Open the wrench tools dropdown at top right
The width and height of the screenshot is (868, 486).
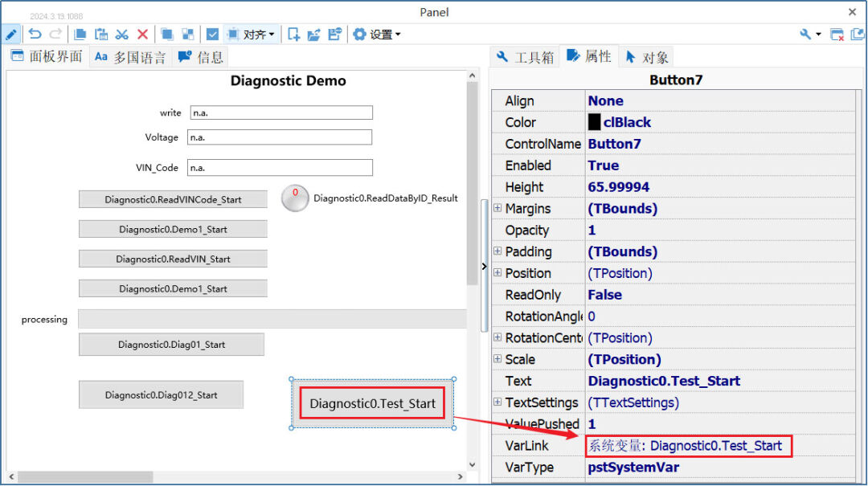pos(809,35)
